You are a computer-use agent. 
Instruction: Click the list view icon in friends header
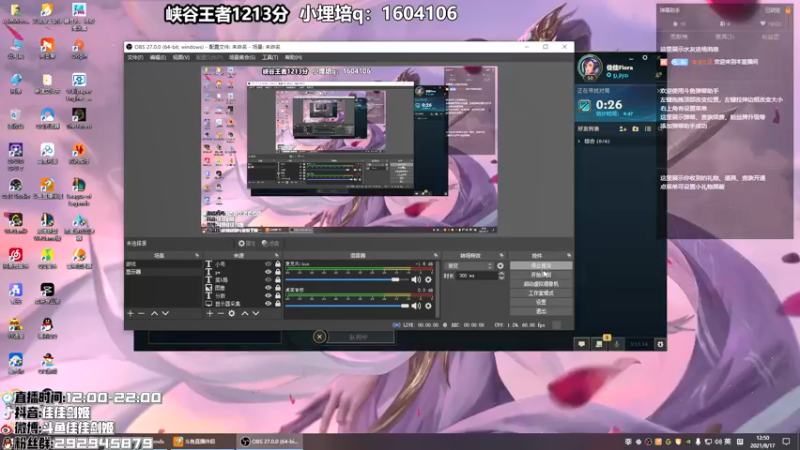pos(648,129)
